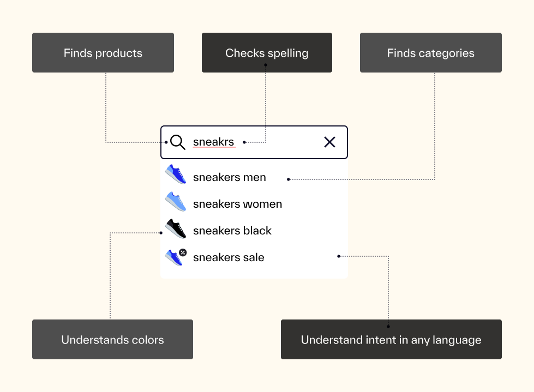Clear the search with the X icon
Image resolution: width=534 pixels, height=392 pixels.
[x=329, y=142]
